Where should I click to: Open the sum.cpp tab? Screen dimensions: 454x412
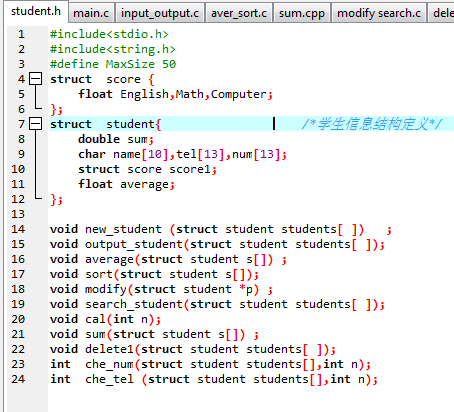[302, 13]
